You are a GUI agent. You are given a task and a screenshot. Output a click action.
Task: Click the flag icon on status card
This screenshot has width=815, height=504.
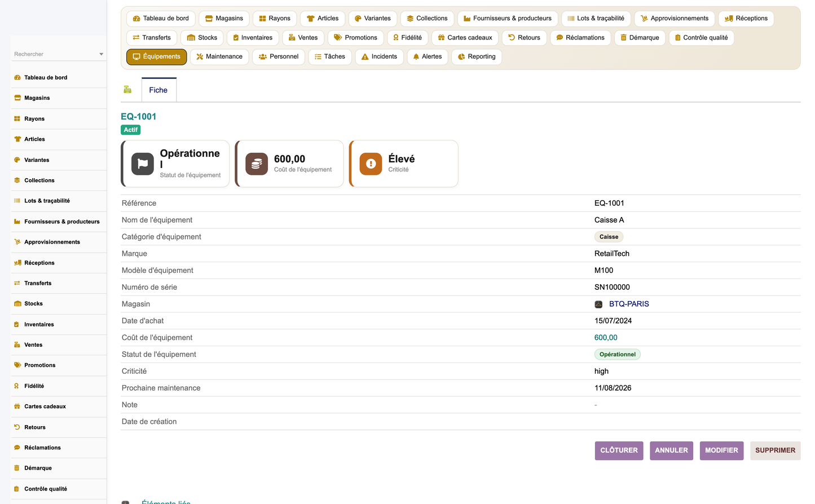point(143,164)
